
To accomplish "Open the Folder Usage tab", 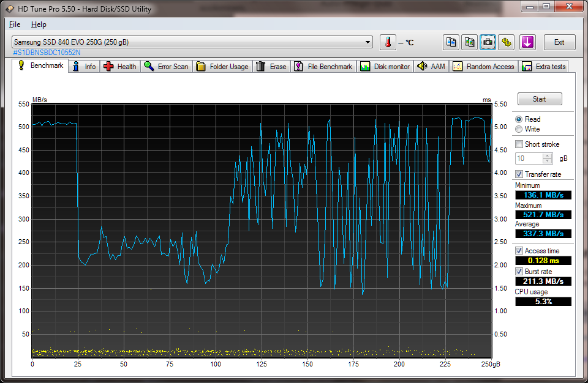I will (x=222, y=66).
